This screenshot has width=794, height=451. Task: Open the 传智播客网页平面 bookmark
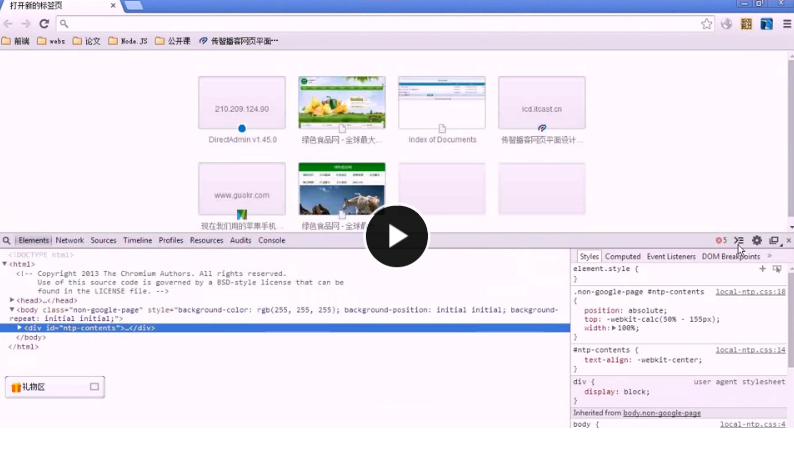click(x=239, y=41)
